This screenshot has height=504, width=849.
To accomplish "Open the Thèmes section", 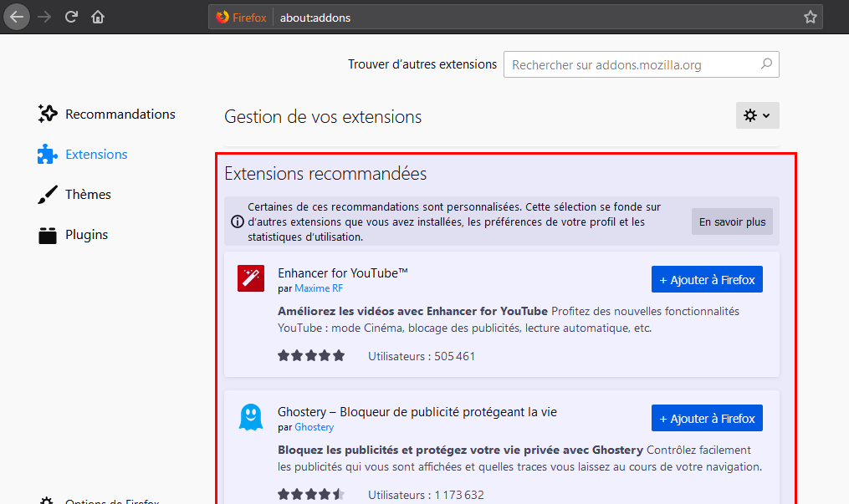I will pyautogui.click(x=88, y=195).
